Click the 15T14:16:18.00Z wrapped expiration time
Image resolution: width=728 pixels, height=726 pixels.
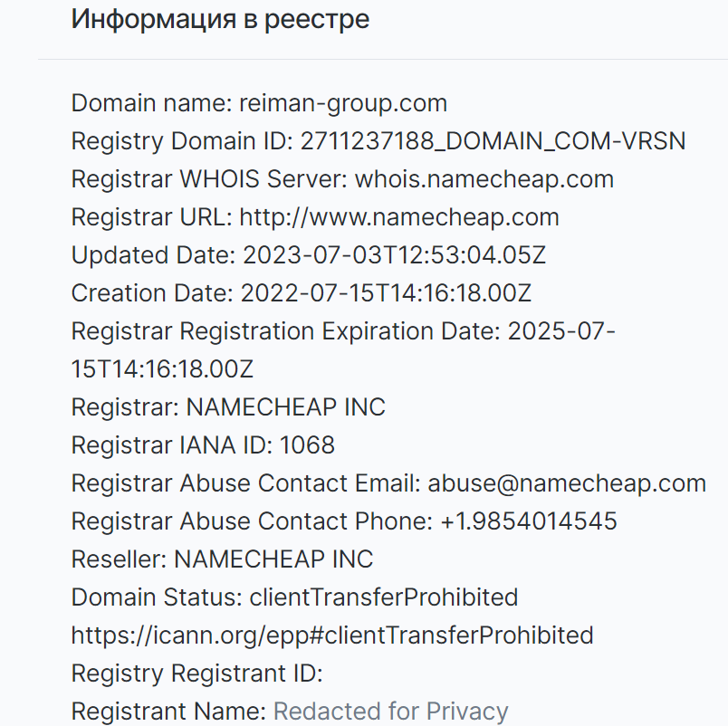[x=162, y=369]
